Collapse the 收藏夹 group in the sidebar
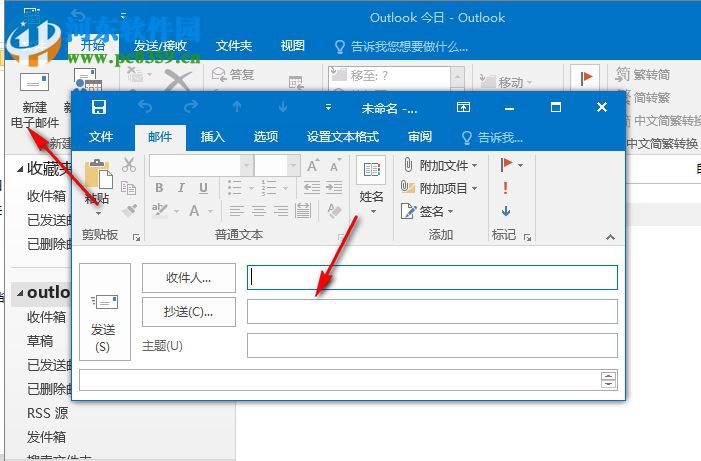The height and width of the screenshot is (461, 701). click(20, 169)
